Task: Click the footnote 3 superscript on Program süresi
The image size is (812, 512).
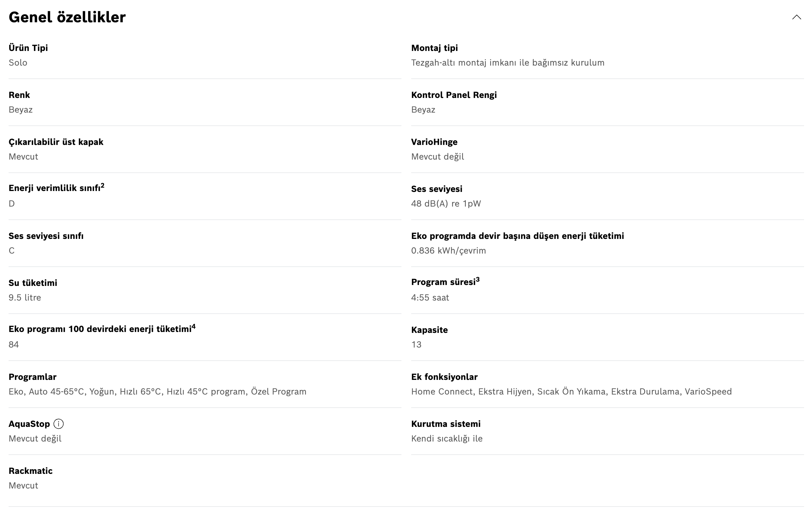Action: 477,279
